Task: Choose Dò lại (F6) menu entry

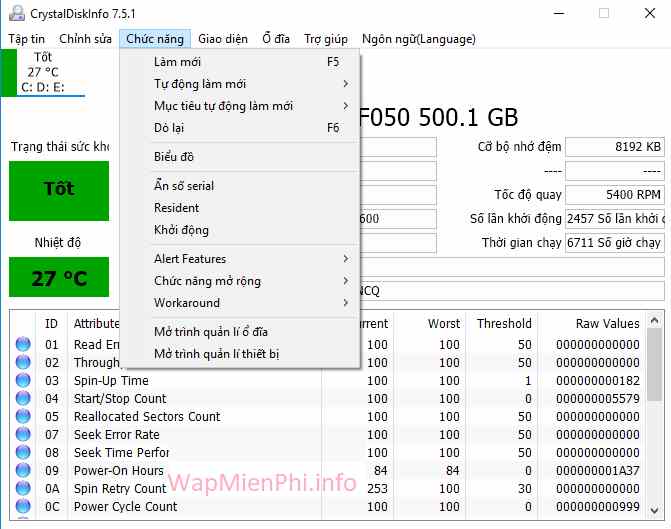Action: [x=240, y=128]
